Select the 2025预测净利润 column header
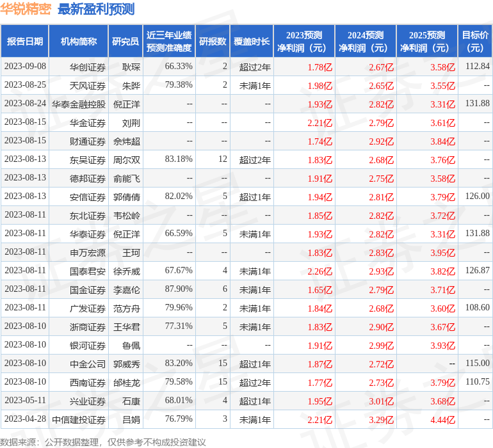The width and height of the screenshot is (493, 448). [427, 41]
